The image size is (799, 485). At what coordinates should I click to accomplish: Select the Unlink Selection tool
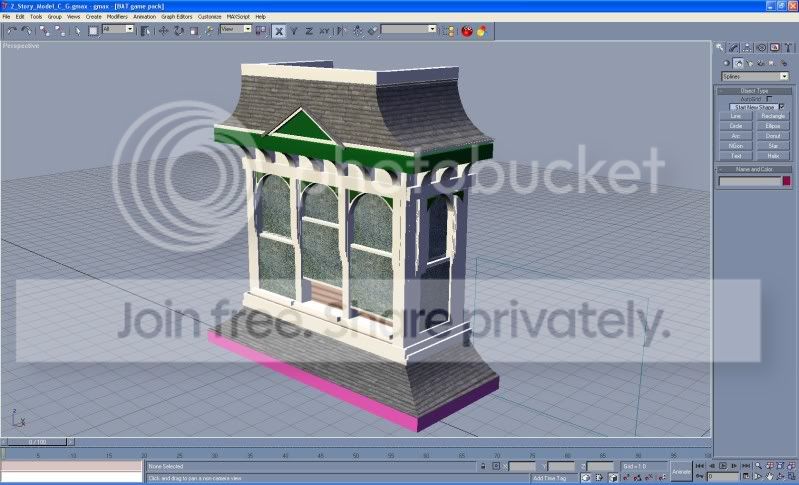[x=60, y=31]
